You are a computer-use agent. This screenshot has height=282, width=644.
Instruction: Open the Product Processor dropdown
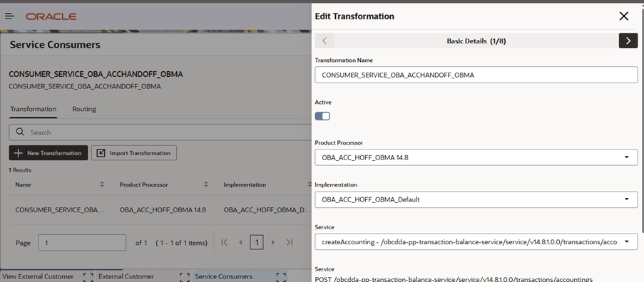pos(476,157)
